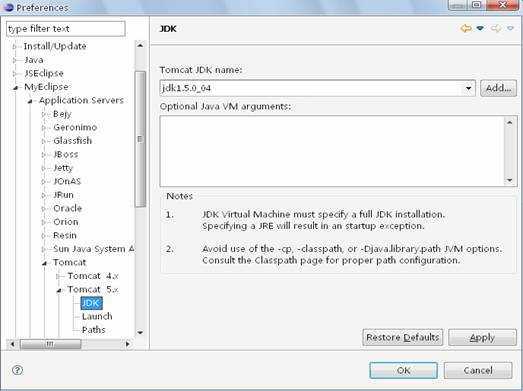
Task: Close the Preferences window
Action: (502, 5)
